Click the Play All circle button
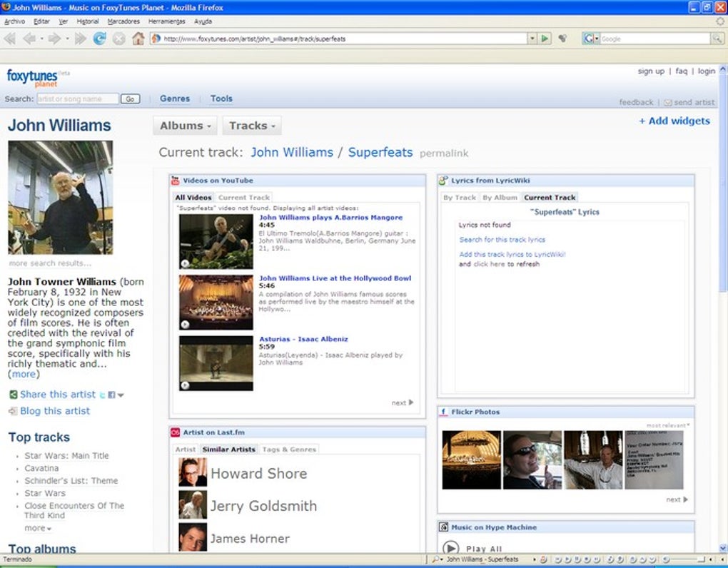 (450, 547)
